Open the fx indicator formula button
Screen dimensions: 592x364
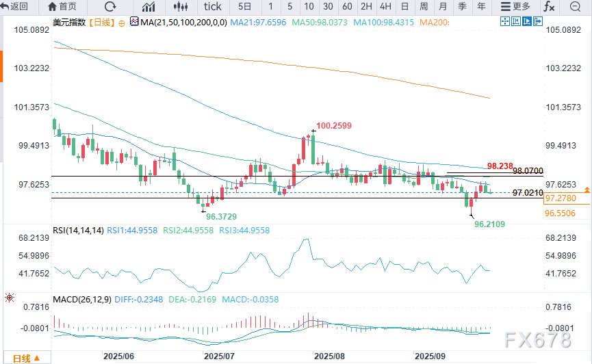point(549,6)
